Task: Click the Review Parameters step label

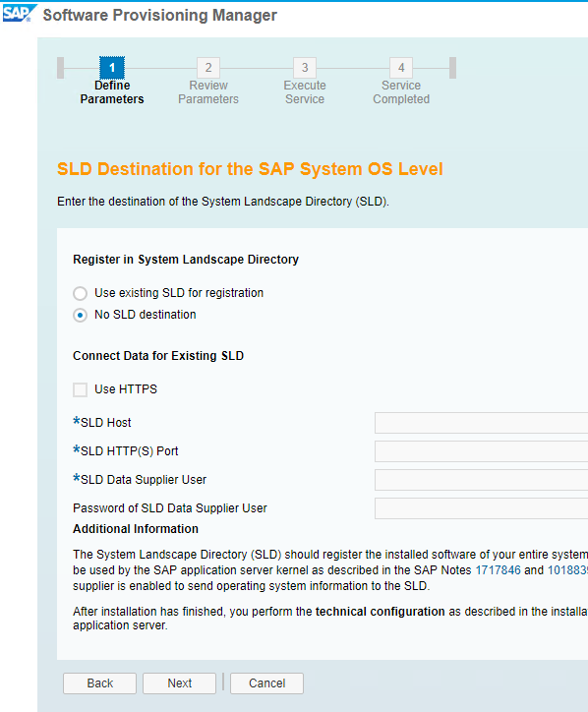Action: coord(208,92)
